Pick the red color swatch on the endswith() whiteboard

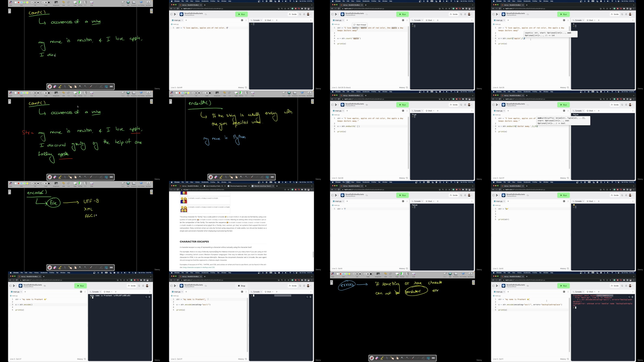point(180,93)
